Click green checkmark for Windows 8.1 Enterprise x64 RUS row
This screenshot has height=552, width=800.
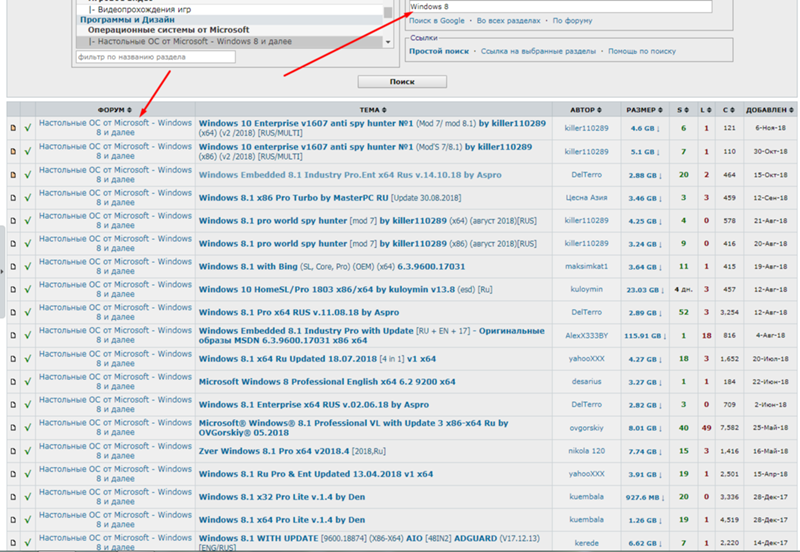click(x=28, y=405)
